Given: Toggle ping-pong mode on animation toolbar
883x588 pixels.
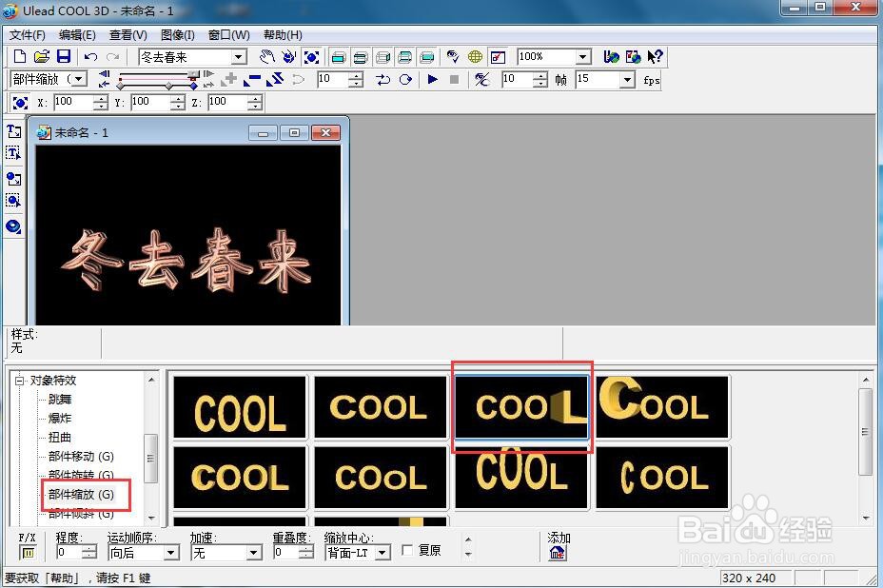Looking at the screenshot, I should 383,79.
